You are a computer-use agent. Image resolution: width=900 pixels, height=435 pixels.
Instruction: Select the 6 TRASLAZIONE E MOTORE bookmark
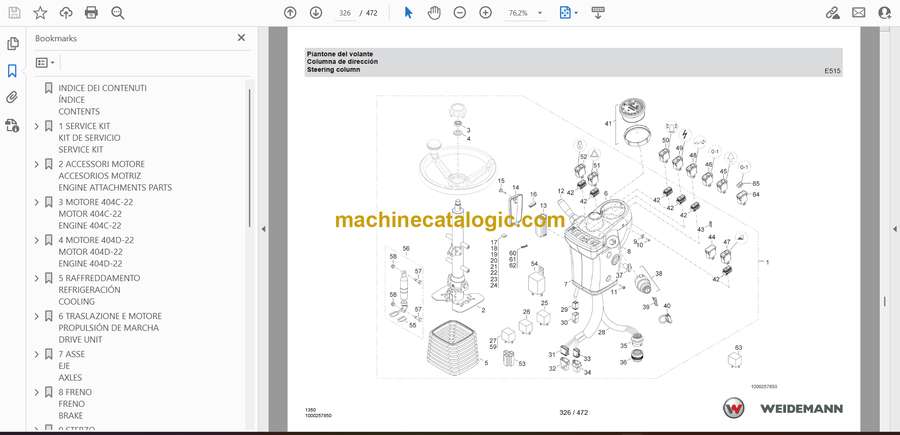pyautogui.click(x=110, y=316)
